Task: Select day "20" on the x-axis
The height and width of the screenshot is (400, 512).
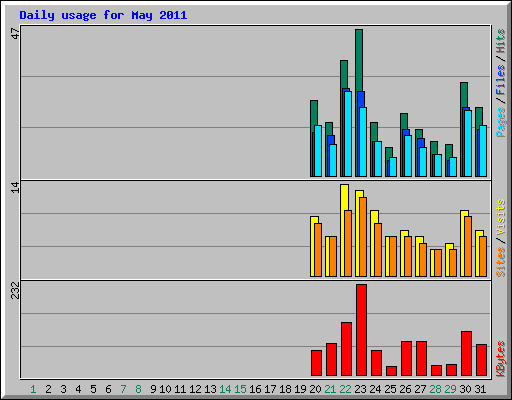Action: pyautogui.click(x=315, y=389)
